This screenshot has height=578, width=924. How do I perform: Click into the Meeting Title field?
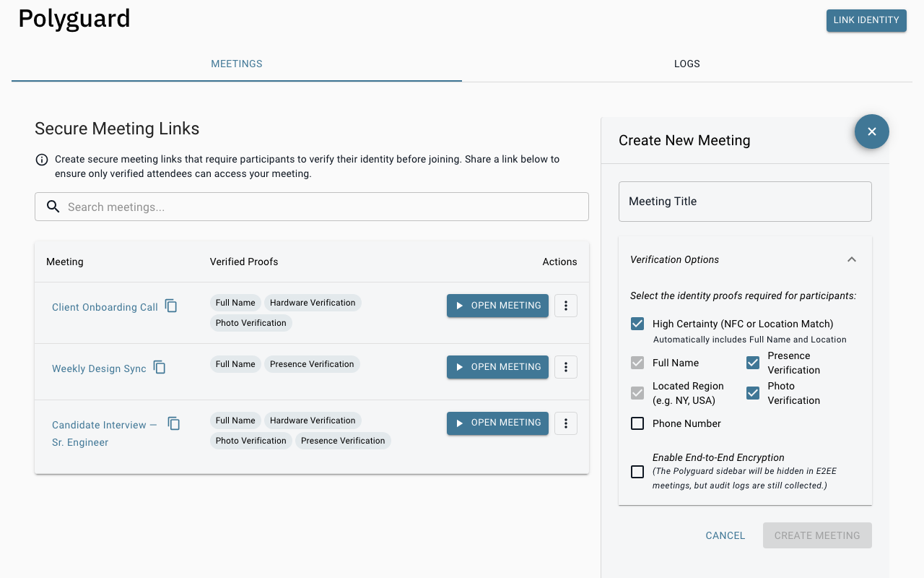click(745, 202)
